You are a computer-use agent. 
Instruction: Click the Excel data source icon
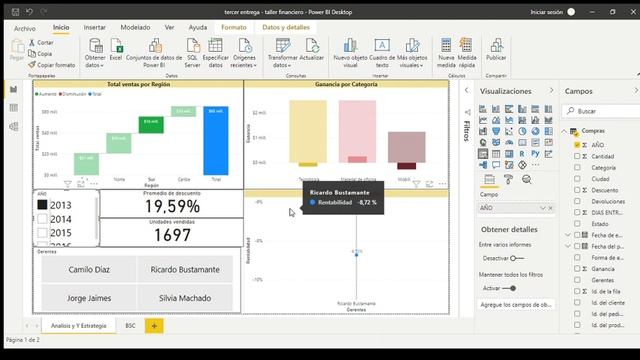tap(116, 50)
